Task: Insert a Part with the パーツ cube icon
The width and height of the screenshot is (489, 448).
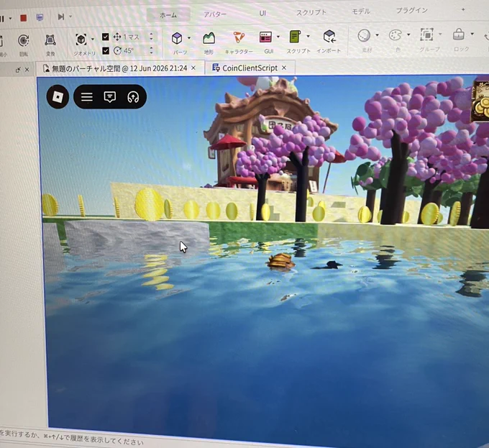Action: [x=177, y=38]
